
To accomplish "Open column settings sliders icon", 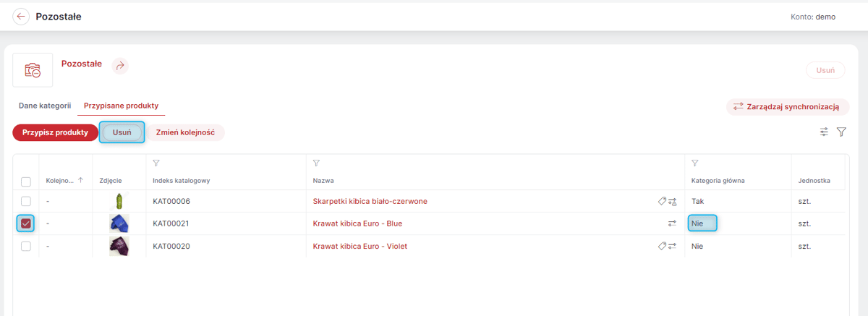I will click(x=824, y=132).
